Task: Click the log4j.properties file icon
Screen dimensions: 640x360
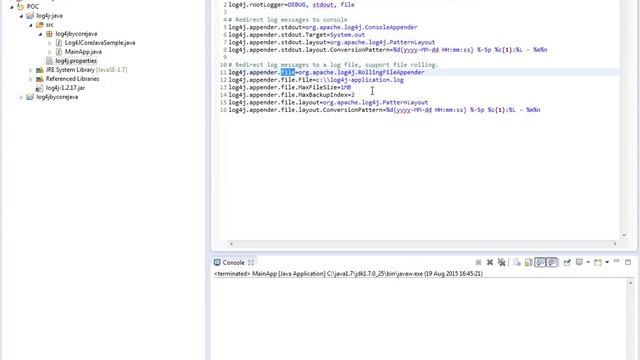Action: click(49, 60)
